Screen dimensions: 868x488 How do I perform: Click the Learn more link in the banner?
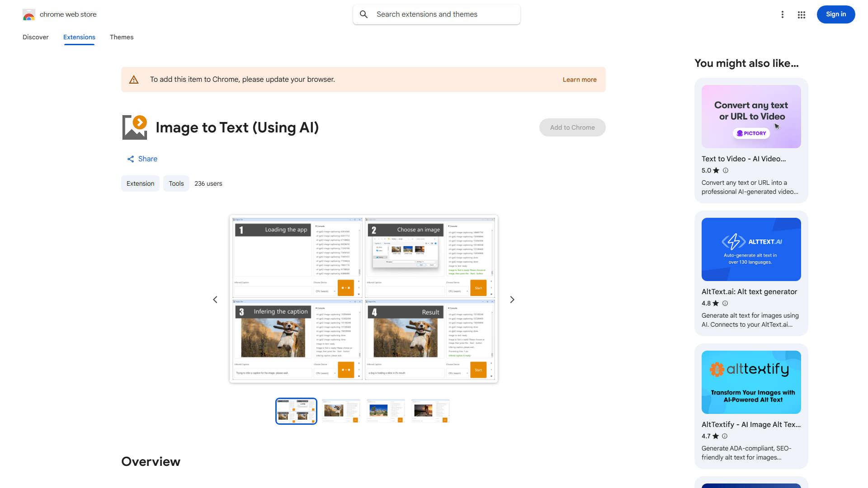(580, 80)
